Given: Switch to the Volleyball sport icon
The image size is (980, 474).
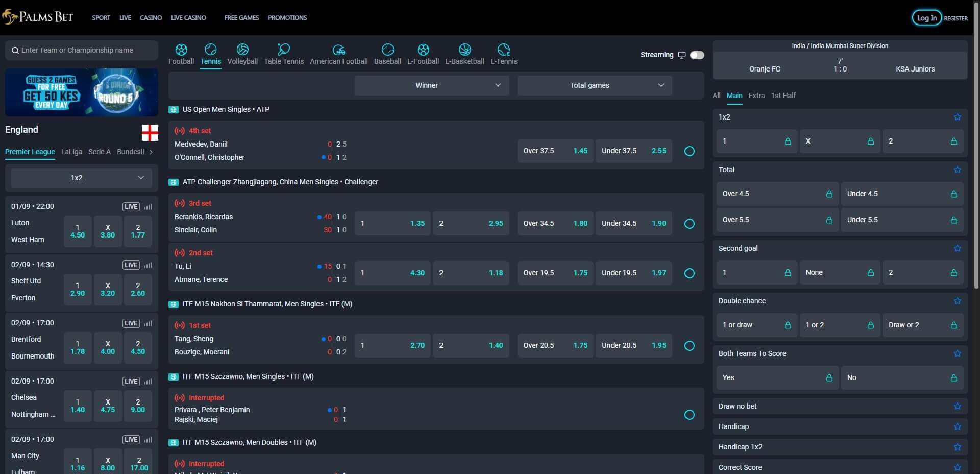Looking at the screenshot, I should (242, 54).
